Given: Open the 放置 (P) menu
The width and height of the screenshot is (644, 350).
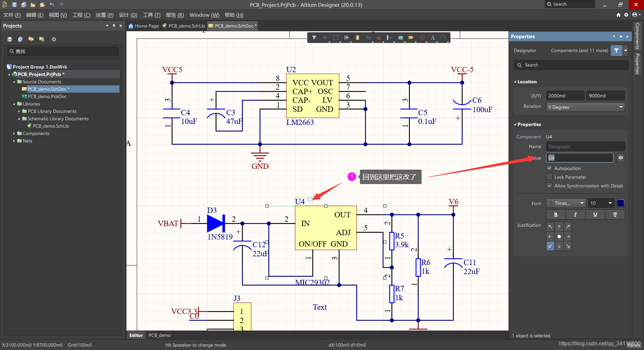Looking at the screenshot, I should pyautogui.click(x=105, y=15).
